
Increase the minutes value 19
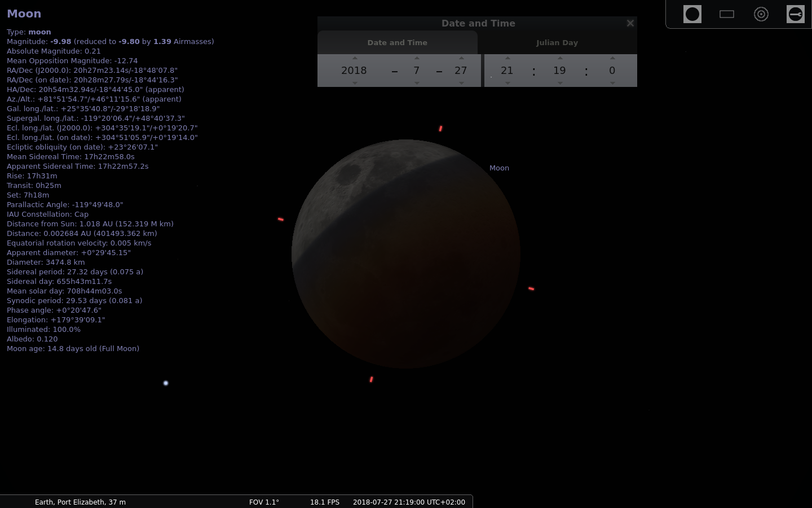(559, 58)
